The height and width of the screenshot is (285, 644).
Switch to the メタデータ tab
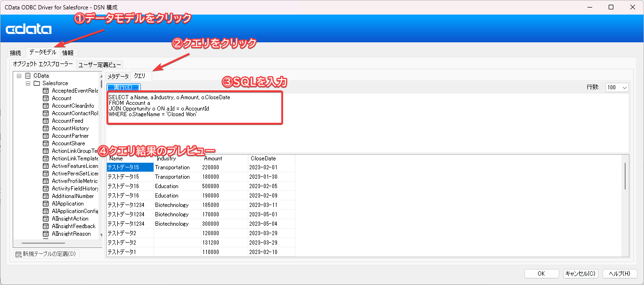[x=117, y=75]
